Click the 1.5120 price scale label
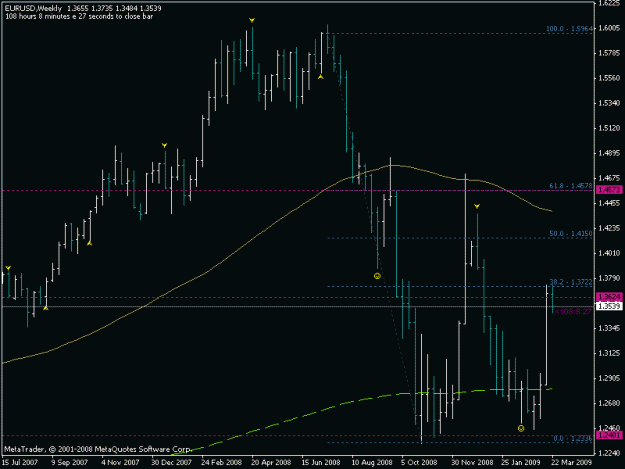This screenshot has height=469, width=625. click(609, 128)
